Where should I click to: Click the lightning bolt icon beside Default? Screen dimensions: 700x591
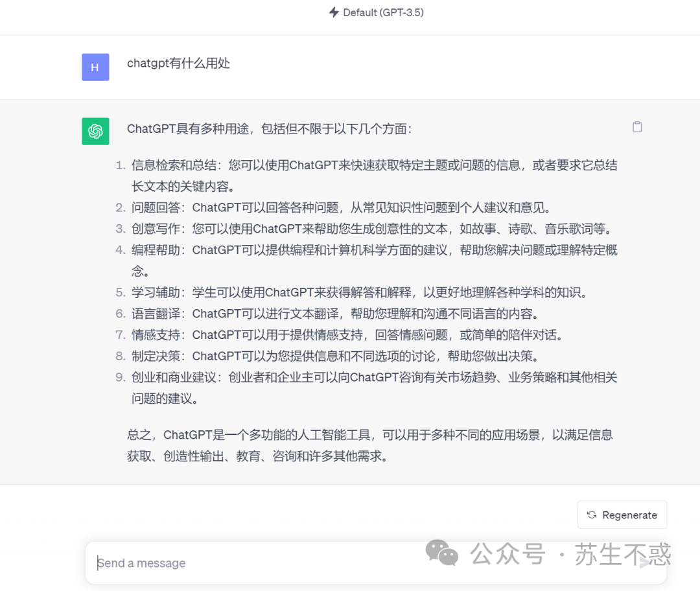pyautogui.click(x=334, y=12)
